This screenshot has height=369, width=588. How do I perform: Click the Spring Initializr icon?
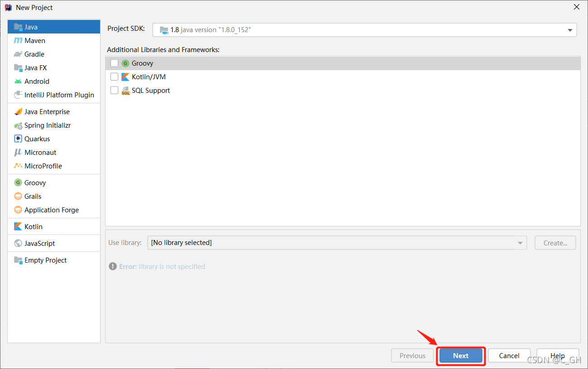[x=18, y=125]
